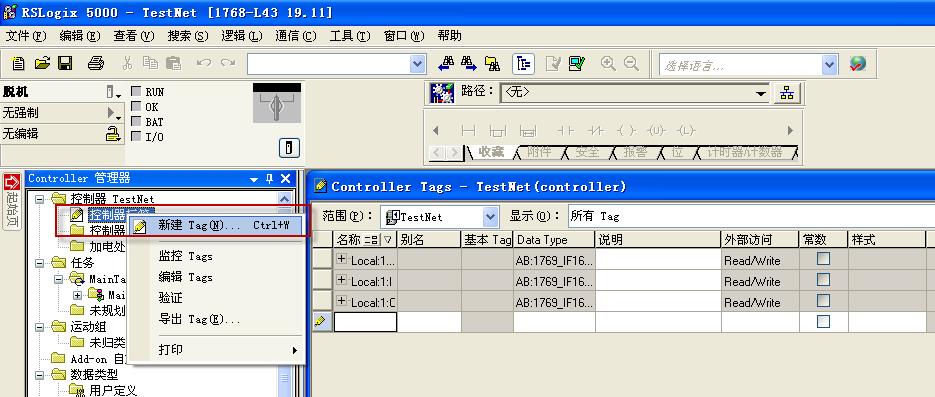The image size is (935, 397).
Task: Check the constant box in the first Local:1 row
Action: tap(823, 259)
